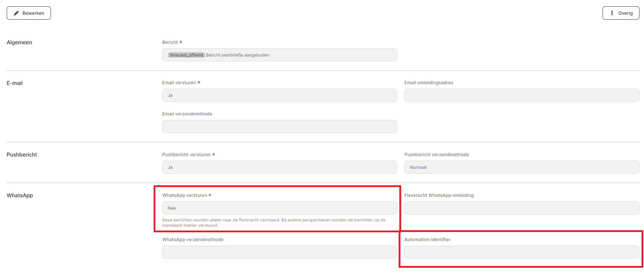Click the 'Pushbericht versturen' label
The height and width of the screenshot is (273, 644).
[186, 155]
